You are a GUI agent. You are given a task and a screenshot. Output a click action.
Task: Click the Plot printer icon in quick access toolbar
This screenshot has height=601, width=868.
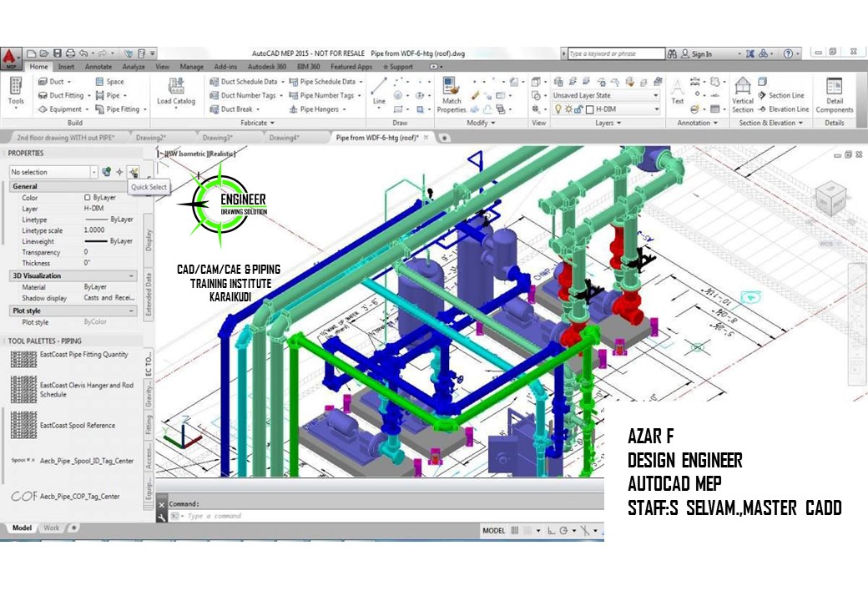point(70,53)
